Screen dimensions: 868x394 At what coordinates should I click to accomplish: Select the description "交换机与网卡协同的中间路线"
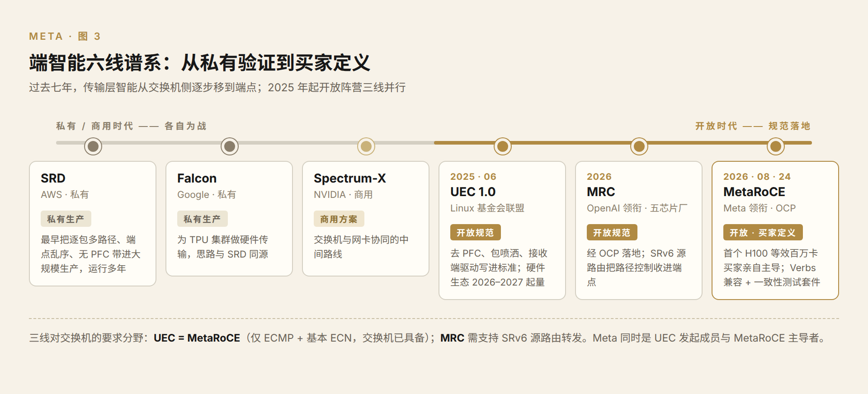point(361,247)
